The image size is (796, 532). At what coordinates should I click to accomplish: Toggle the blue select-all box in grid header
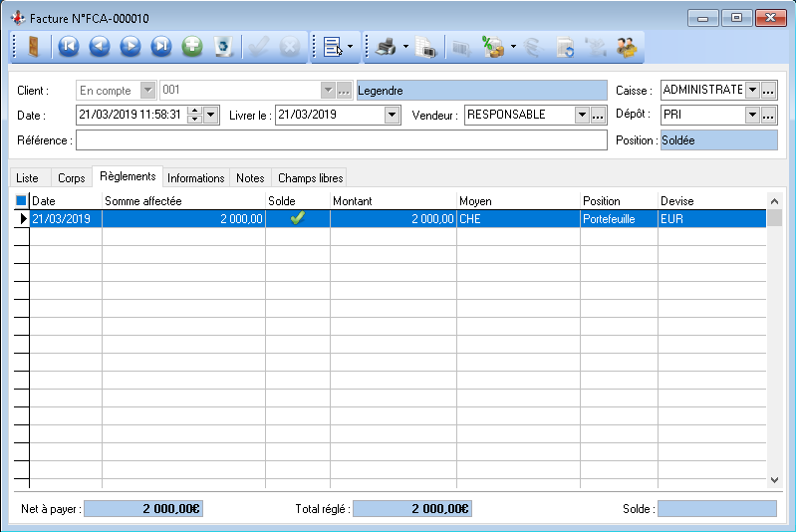click(x=21, y=201)
